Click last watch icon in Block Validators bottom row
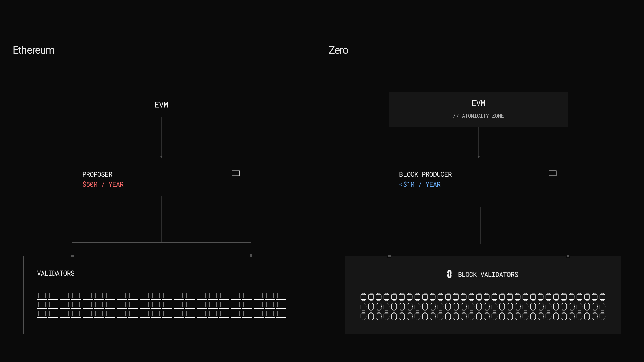 602,316
